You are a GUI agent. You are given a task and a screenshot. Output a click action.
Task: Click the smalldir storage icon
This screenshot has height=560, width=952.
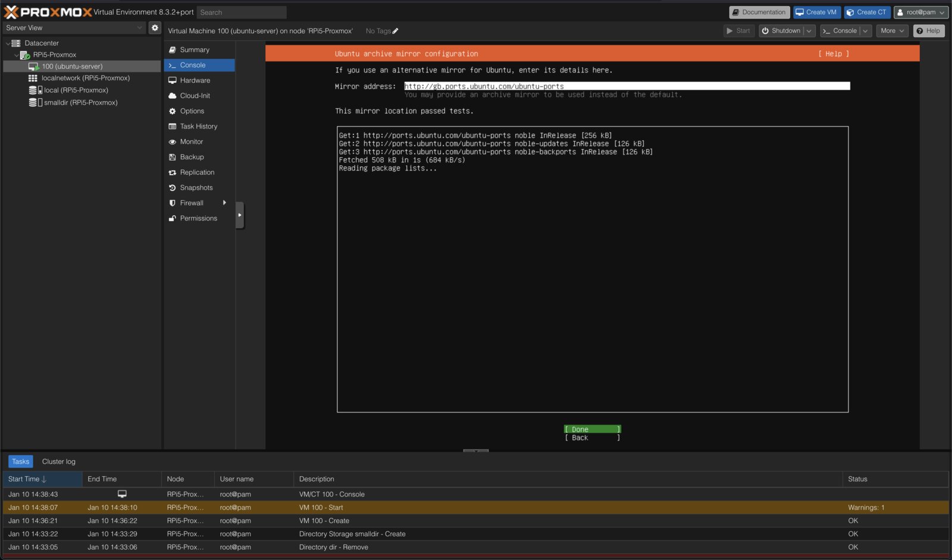(x=33, y=102)
